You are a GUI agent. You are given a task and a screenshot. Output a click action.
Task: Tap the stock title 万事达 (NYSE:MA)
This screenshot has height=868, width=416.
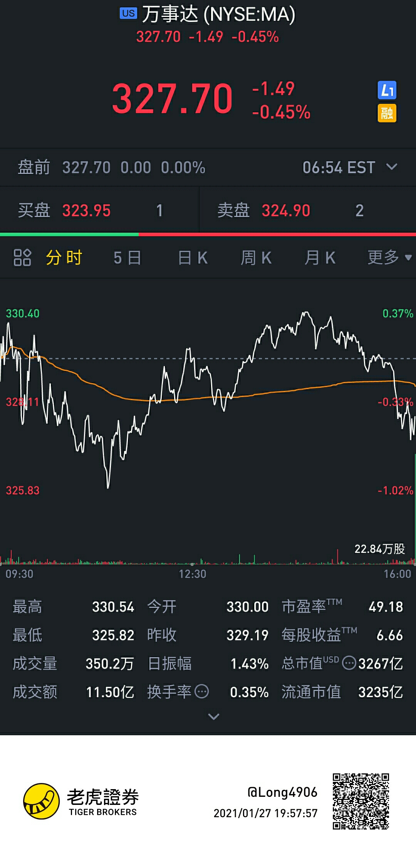pos(218,14)
